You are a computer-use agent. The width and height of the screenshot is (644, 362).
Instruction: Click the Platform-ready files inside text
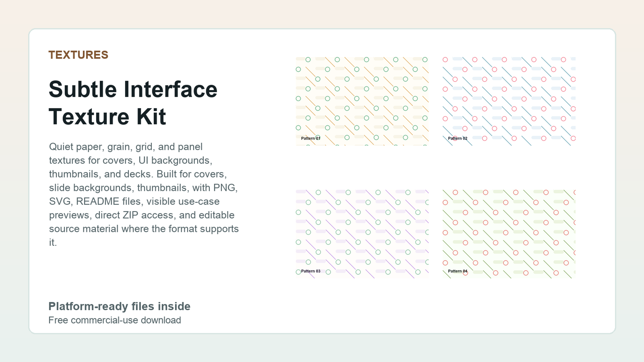[119, 306]
